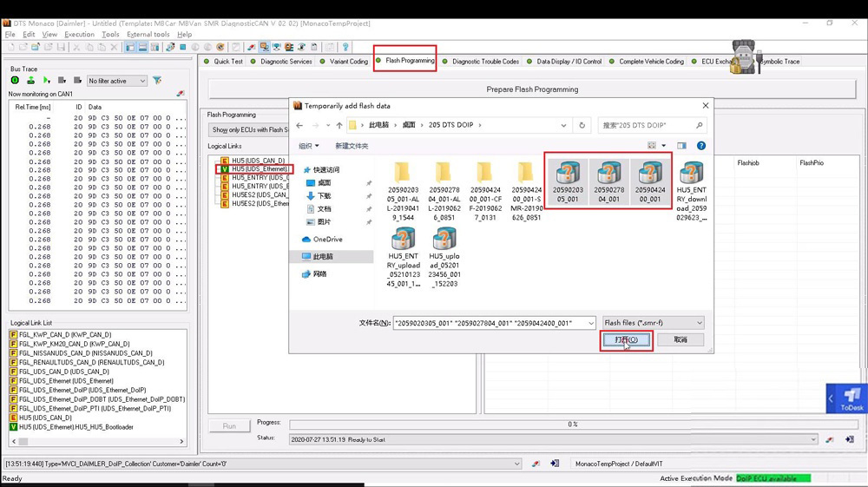Open the No filter active dropdown
This screenshot has width=868, height=487.
click(x=117, y=81)
